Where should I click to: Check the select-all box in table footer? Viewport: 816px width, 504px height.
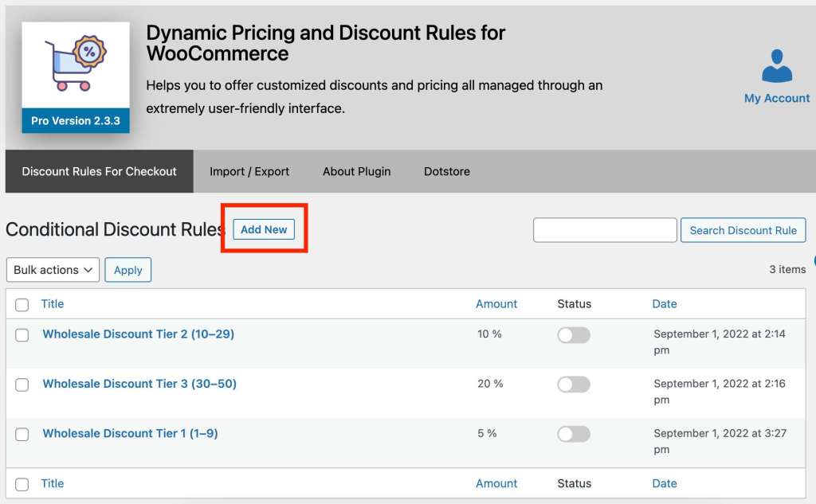coord(22,485)
